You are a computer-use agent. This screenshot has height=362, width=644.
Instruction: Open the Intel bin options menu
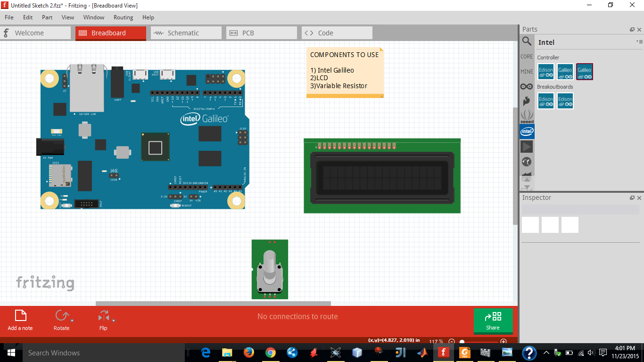639,42
